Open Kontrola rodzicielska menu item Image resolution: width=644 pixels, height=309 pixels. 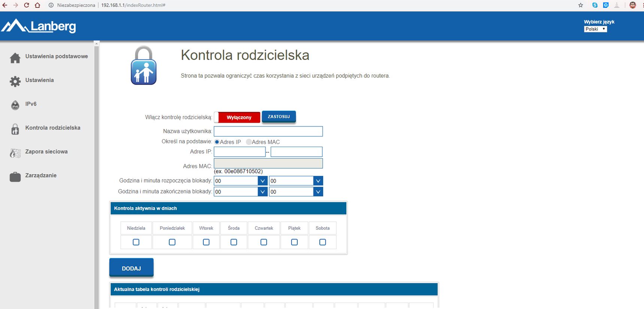[x=53, y=128]
